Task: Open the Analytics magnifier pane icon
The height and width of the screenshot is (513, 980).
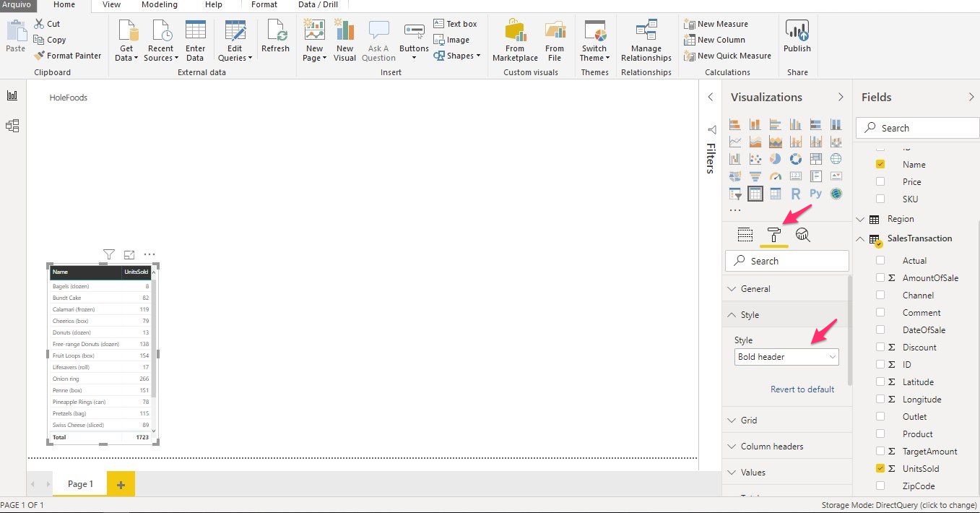Action: coord(802,235)
